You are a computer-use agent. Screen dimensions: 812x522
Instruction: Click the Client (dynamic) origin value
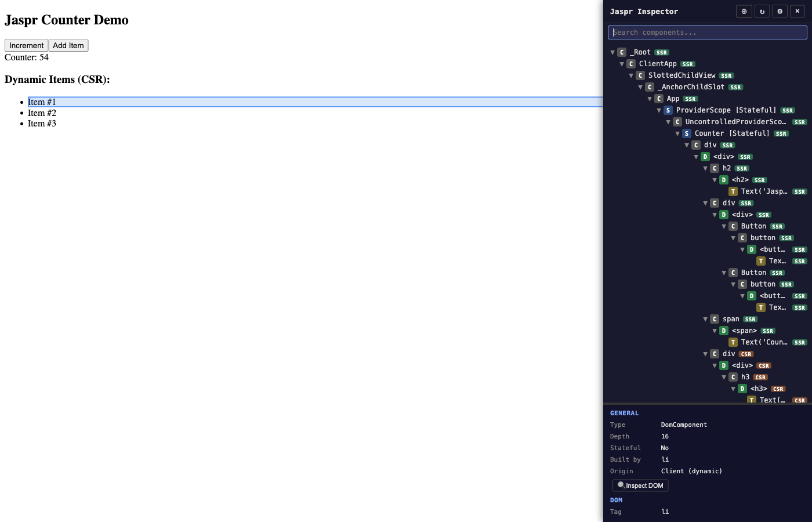pyautogui.click(x=691, y=471)
